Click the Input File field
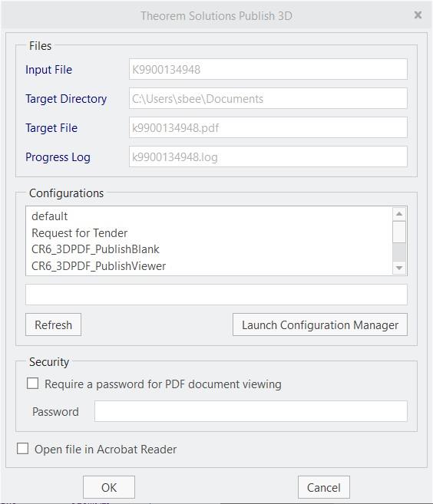 pos(268,69)
